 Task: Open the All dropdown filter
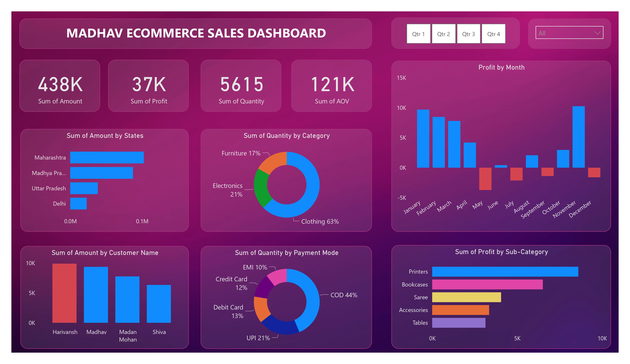pyautogui.click(x=569, y=32)
